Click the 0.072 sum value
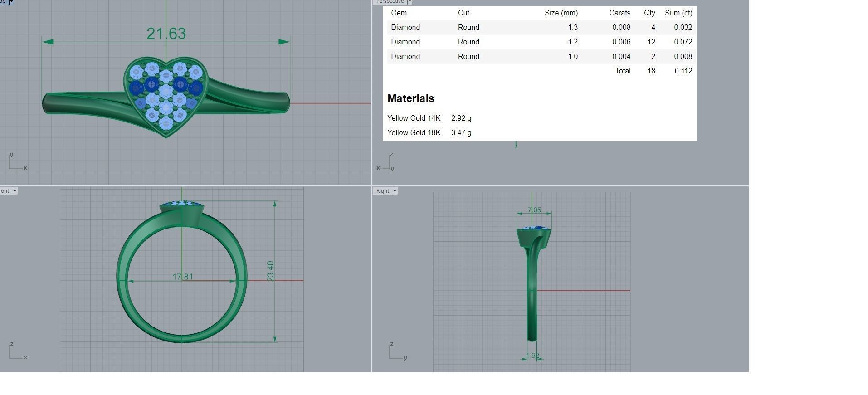868x395 pixels. (x=683, y=42)
